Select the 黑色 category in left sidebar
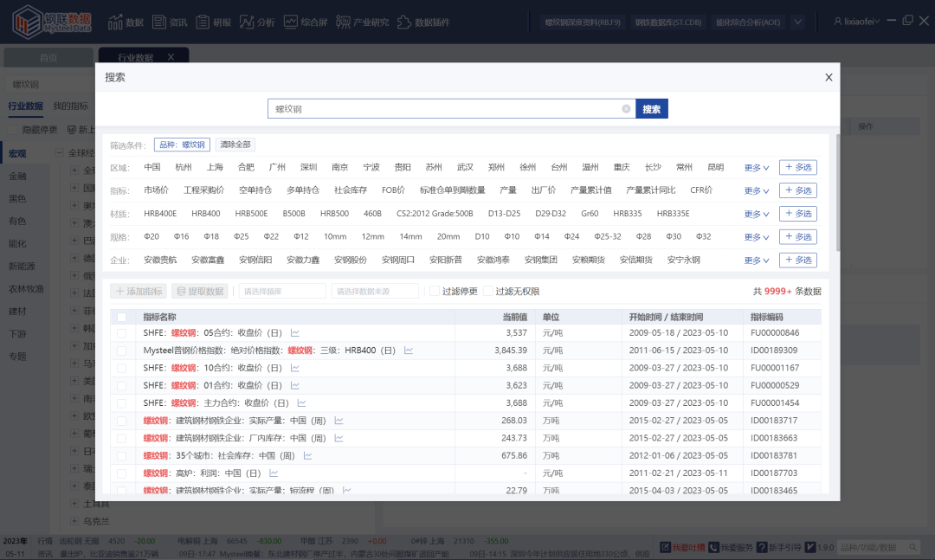Screen dimensions: 935x560 coord(17,198)
